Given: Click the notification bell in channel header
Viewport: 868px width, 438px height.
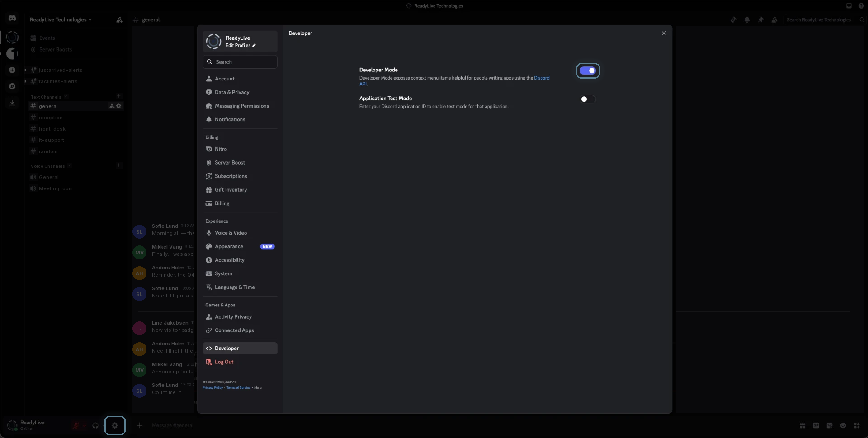Looking at the screenshot, I should [x=747, y=19].
